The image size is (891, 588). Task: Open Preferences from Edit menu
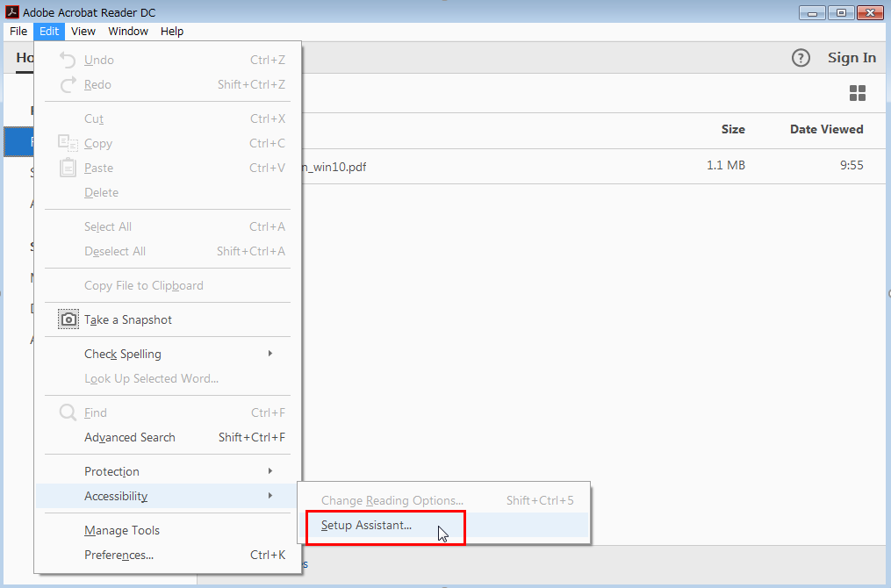168,555
